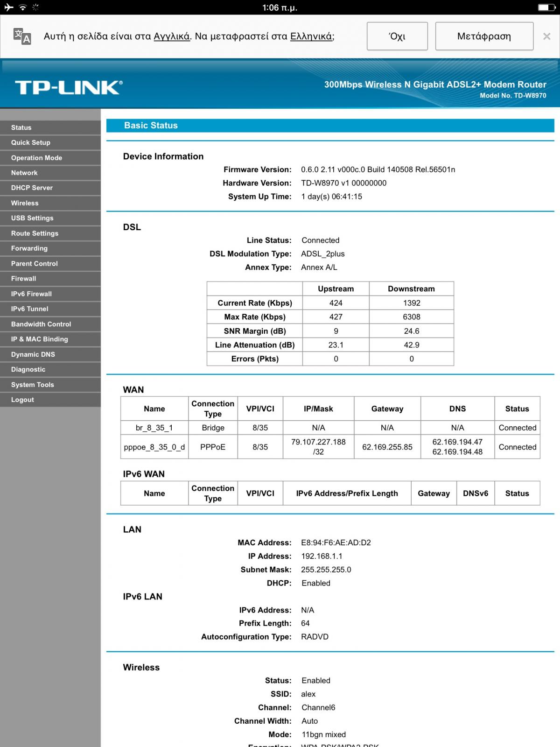Click the 11bgn mixed mode value
This screenshot has height=747, width=560.
(324, 734)
